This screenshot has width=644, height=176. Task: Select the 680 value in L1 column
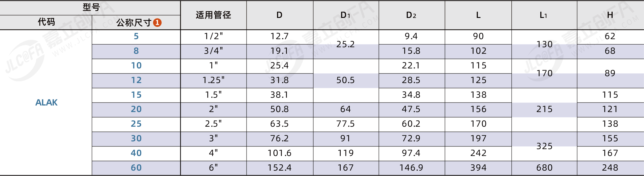(544, 168)
